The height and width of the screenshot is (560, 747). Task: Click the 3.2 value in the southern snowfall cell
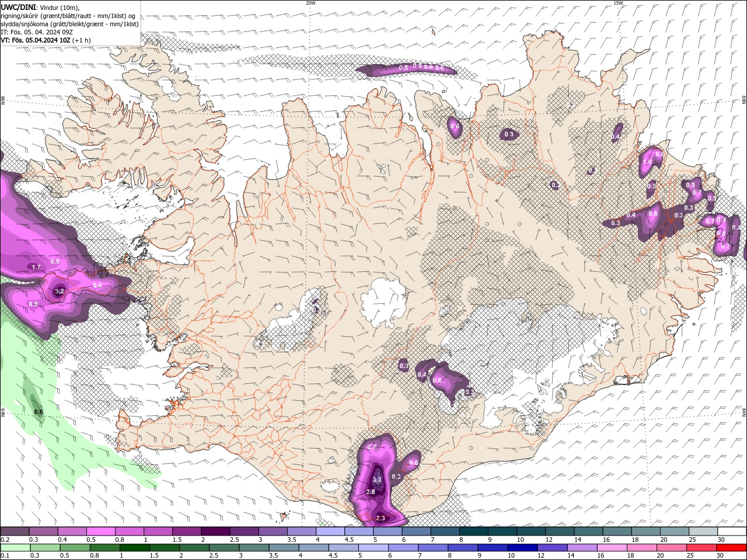(376, 480)
